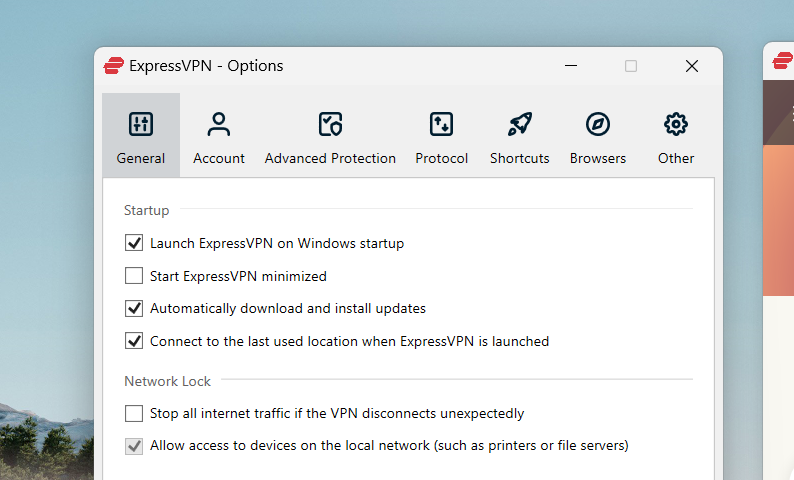Image resolution: width=794 pixels, height=480 pixels.
Task: Uncheck Automatically download and install updates
Action: [x=134, y=308]
